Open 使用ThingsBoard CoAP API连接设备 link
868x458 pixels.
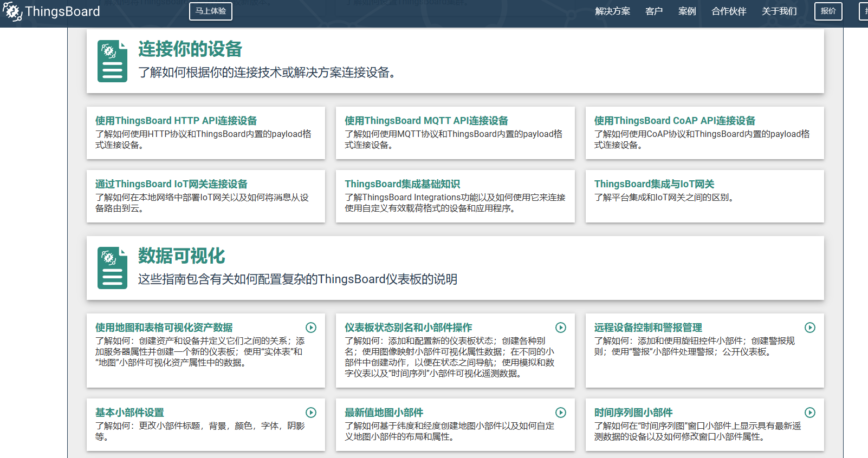click(x=675, y=121)
